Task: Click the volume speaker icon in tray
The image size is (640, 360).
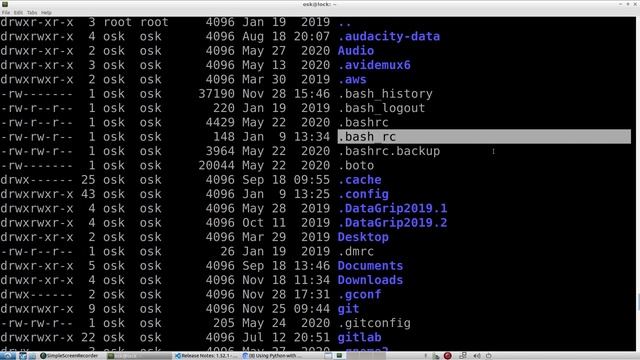Action: [x=476, y=356]
